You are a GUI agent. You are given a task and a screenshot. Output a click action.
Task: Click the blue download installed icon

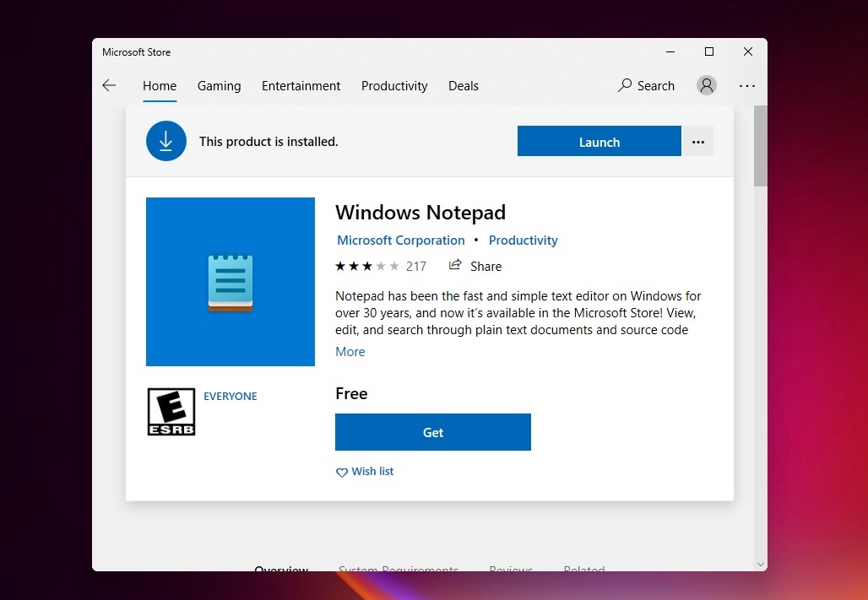pos(165,141)
